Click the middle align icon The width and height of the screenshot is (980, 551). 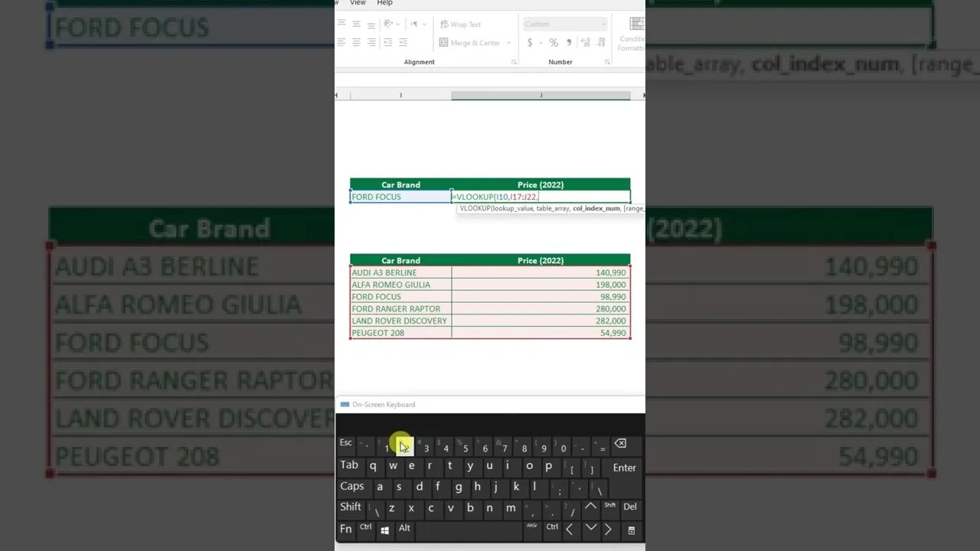click(356, 24)
